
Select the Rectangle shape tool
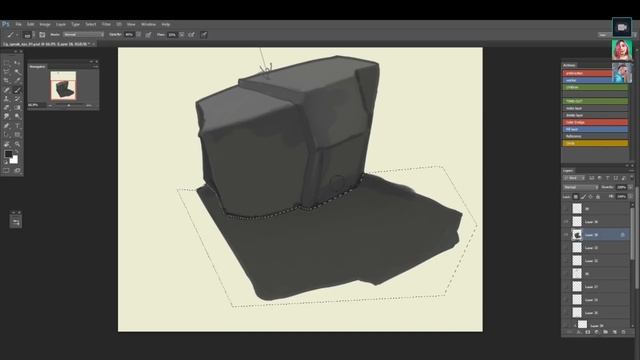tap(17, 135)
